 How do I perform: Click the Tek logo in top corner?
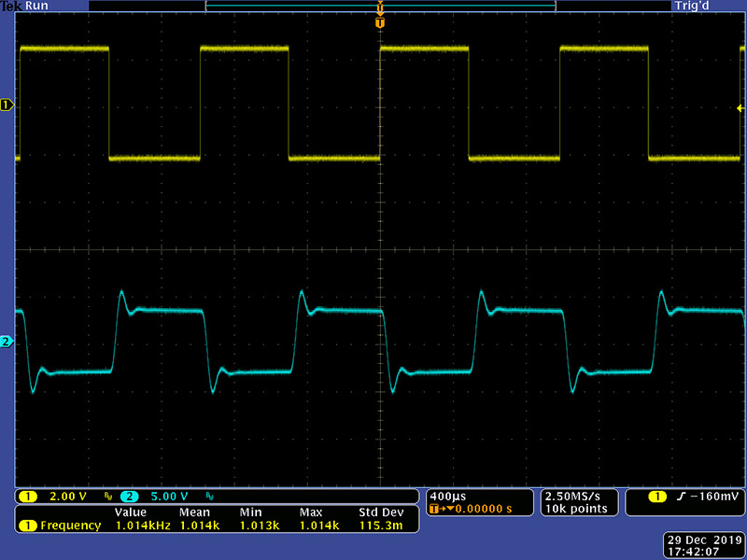click(x=10, y=6)
